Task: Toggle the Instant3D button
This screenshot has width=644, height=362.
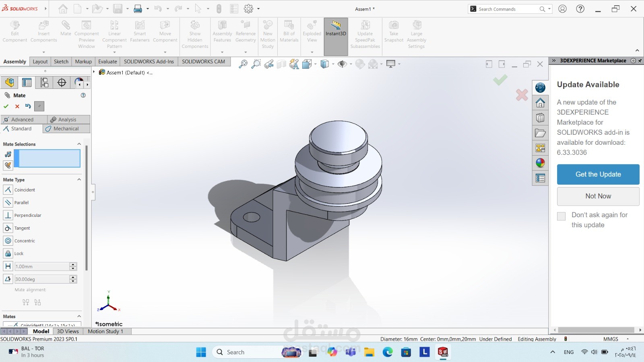Action: (x=336, y=37)
